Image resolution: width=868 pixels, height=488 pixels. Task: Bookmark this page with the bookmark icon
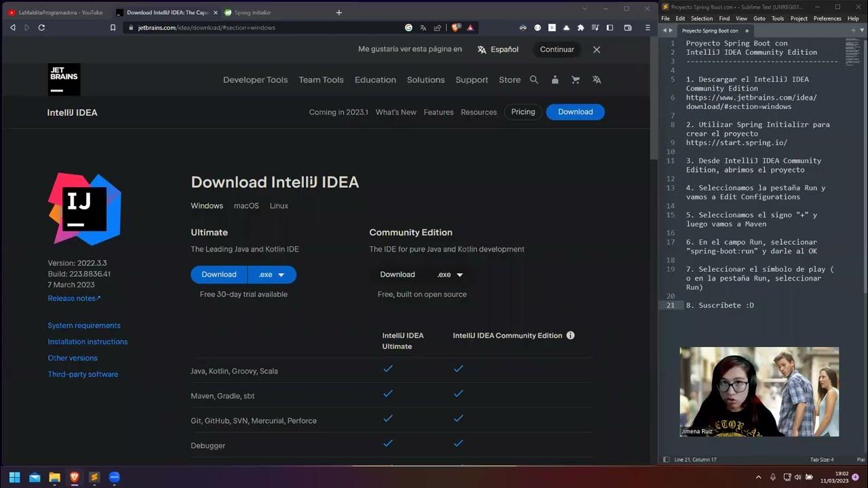pos(113,28)
